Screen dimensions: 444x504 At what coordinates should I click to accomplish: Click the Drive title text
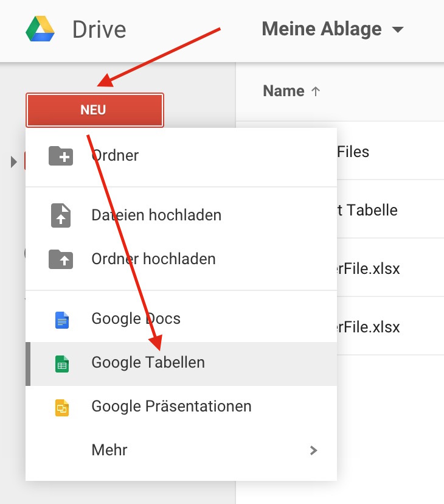99,30
